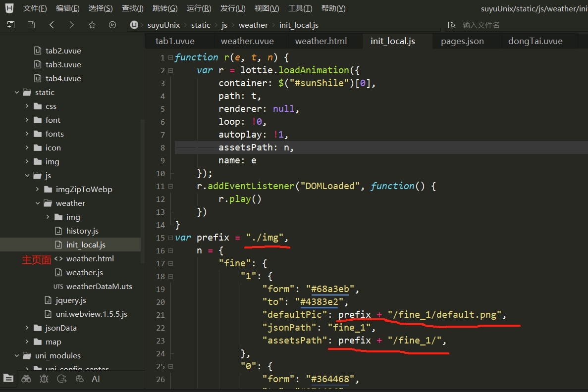588x392 pixels.
Task: Open the cloud sync globe icon
Action: coord(80,379)
